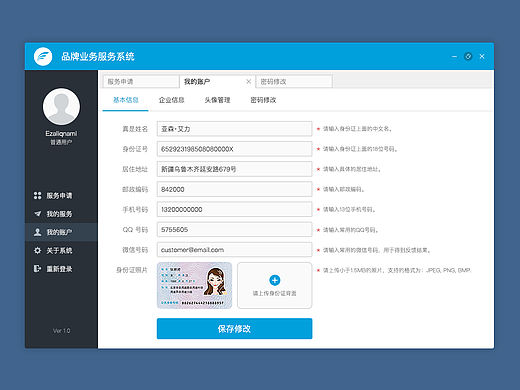Viewport: 520px width, 390px height.
Task: Switch to the 服务申请 top tab
Action: pos(141,82)
